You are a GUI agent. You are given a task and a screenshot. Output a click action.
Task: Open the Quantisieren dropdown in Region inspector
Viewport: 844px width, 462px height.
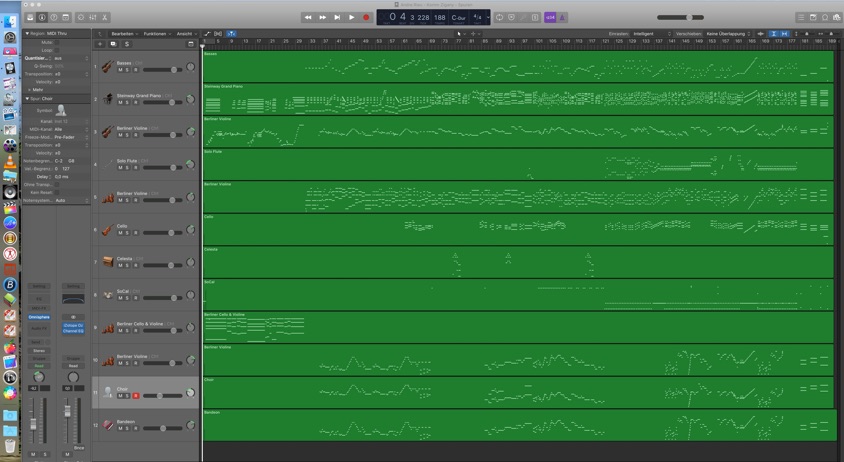[x=71, y=58]
